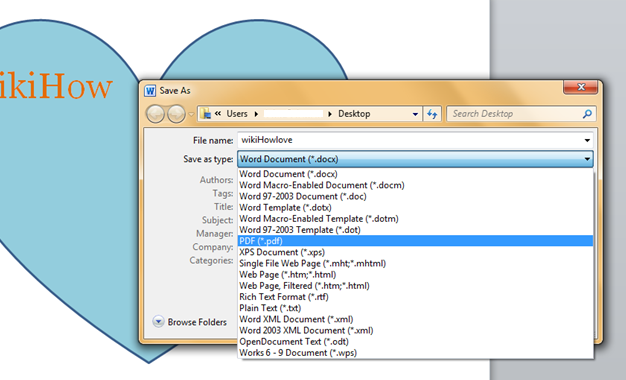This screenshot has height=380, width=626.
Task: Select Word 97-2003 Document (*.doc)
Action: [x=415, y=196]
